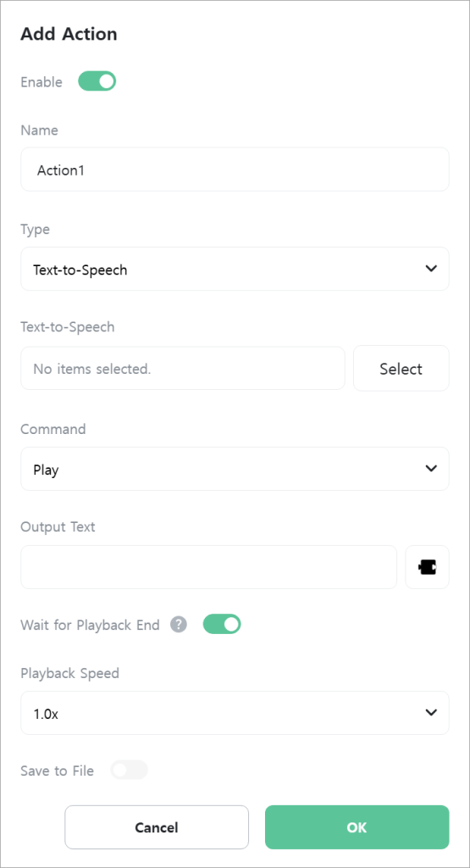Click the Cancel button
470x868 pixels.
coord(157,827)
